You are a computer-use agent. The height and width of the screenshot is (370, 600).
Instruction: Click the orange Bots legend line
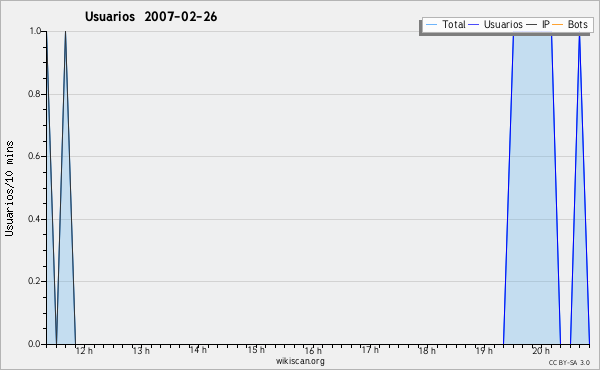click(558, 25)
